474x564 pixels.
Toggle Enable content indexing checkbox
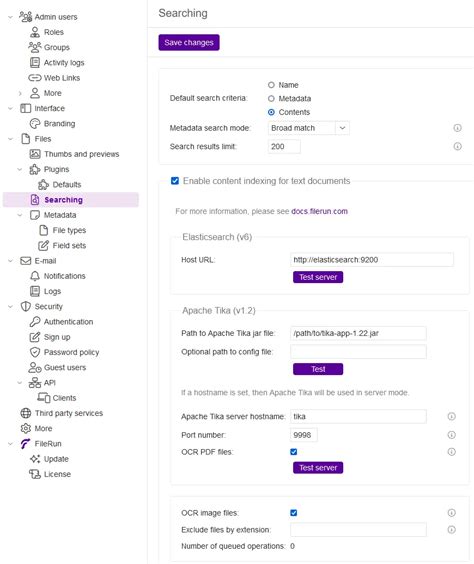(175, 181)
